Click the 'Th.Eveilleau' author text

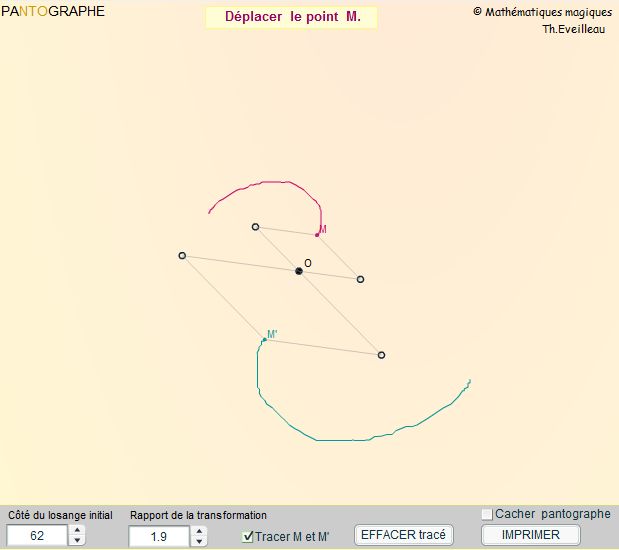(574, 29)
